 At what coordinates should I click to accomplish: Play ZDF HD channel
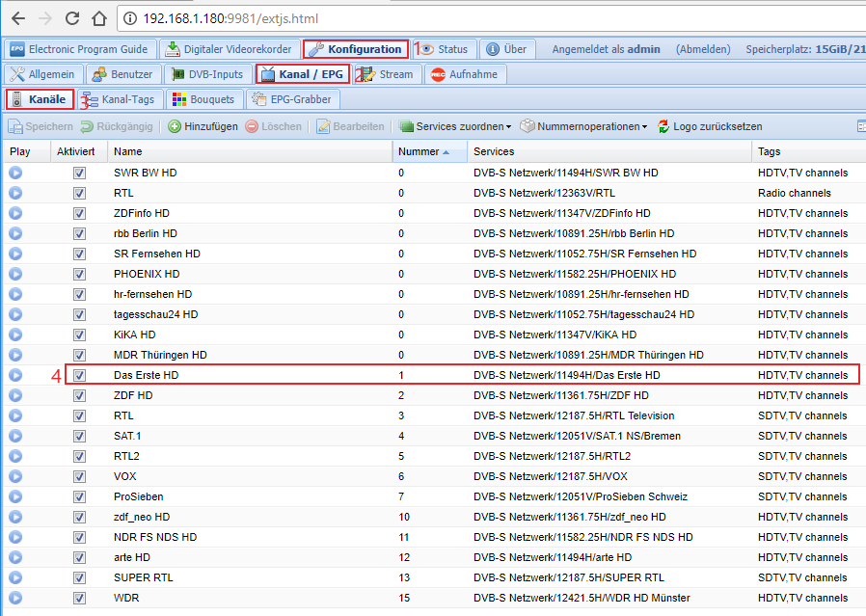point(15,395)
